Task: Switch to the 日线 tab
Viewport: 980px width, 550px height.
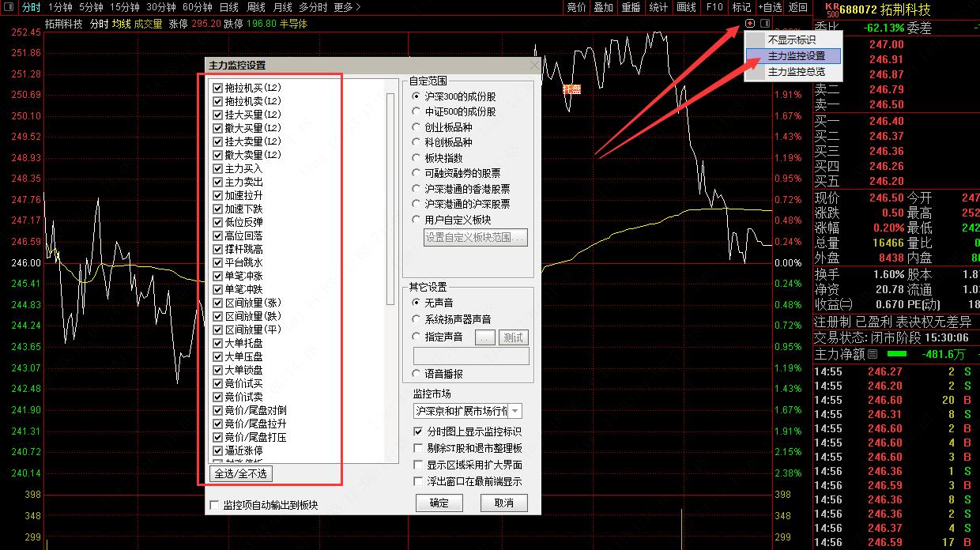Action: point(229,7)
